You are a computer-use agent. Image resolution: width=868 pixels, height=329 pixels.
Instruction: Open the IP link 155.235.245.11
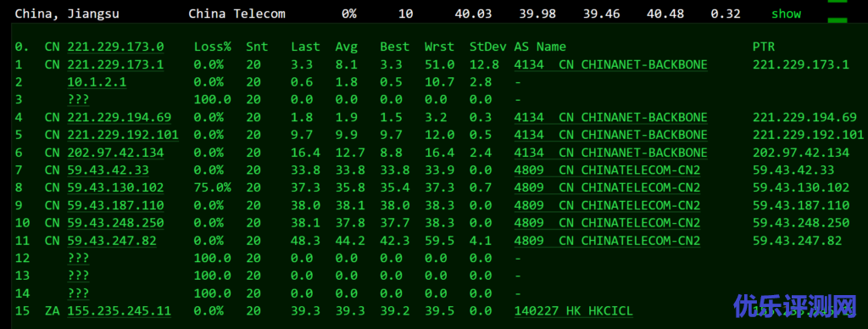pyautogui.click(x=119, y=311)
